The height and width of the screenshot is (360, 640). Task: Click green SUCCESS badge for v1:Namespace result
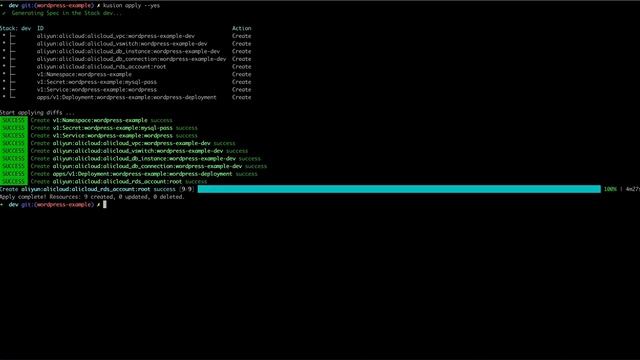point(14,120)
